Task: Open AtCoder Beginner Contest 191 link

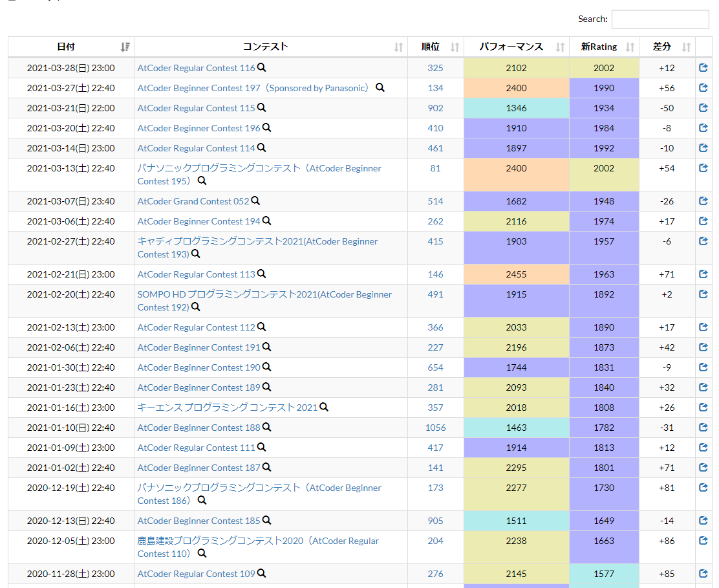Action: (x=199, y=347)
